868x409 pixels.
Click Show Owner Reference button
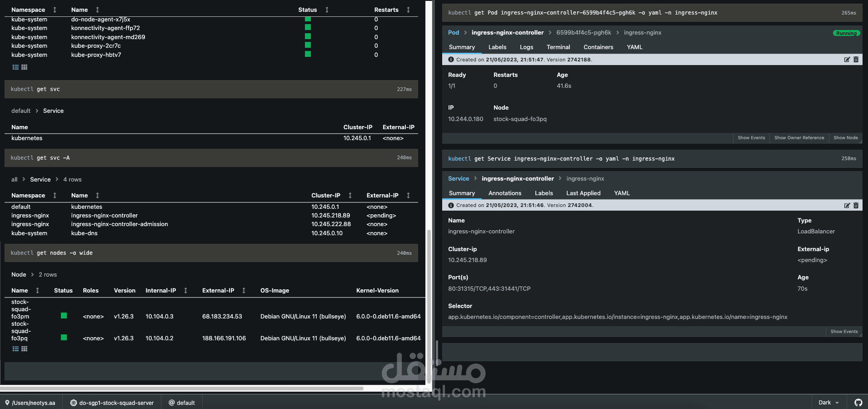coord(799,138)
